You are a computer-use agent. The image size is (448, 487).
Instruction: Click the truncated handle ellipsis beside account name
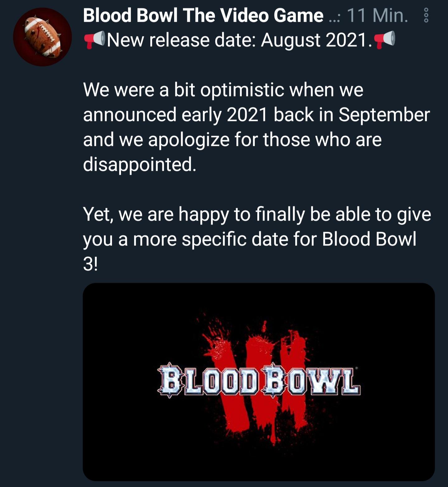click(334, 17)
